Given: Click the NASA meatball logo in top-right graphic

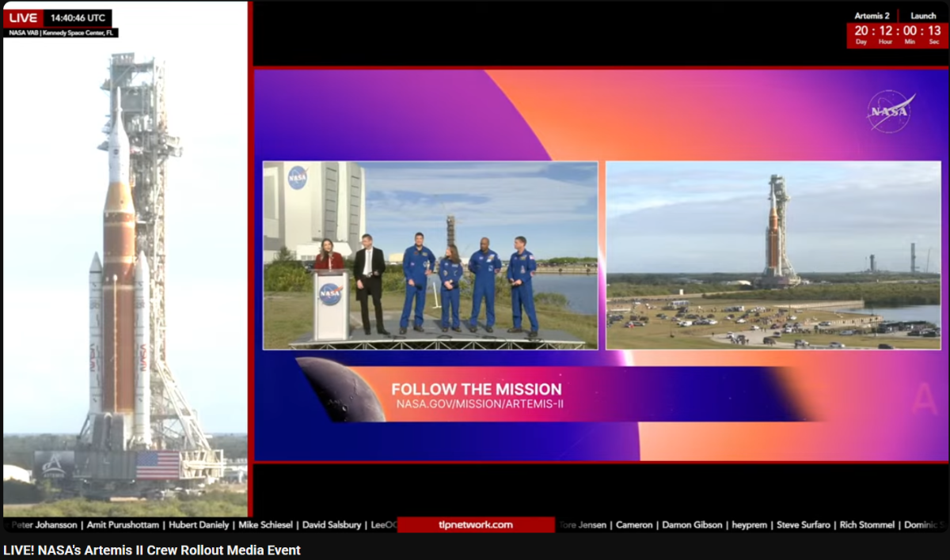Looking at the screenshot, I should click(x=891, y=111).
